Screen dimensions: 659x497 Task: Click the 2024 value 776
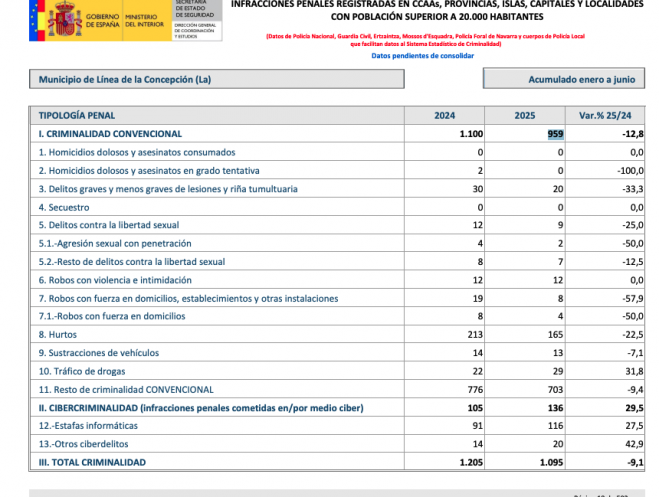pos(475,389)
